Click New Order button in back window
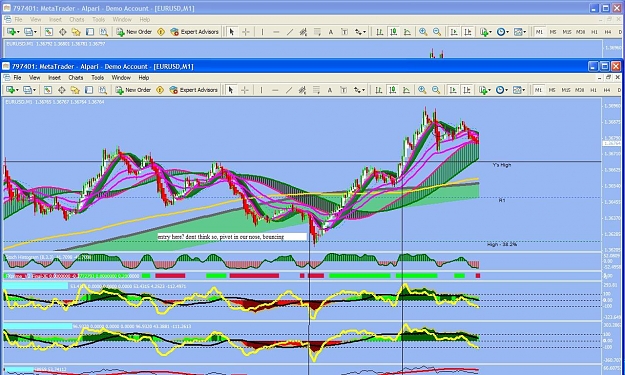This screenshot has height=375, width=625. [x=134, y=32]
